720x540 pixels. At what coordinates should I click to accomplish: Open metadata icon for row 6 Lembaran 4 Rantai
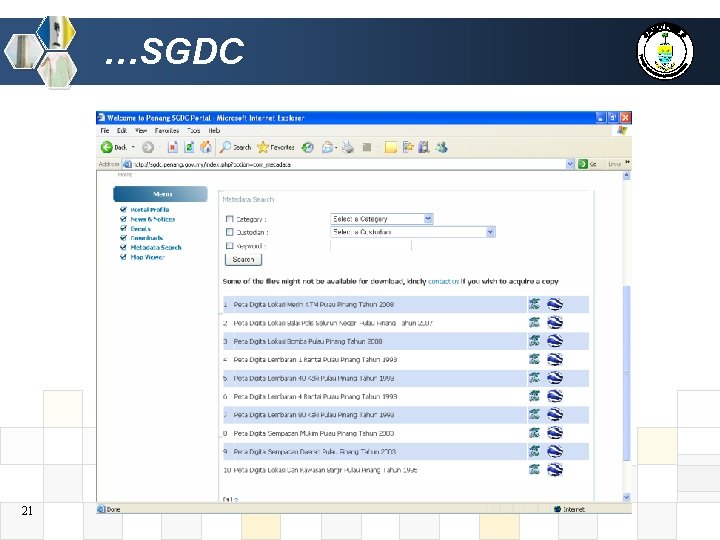[534, 396]
